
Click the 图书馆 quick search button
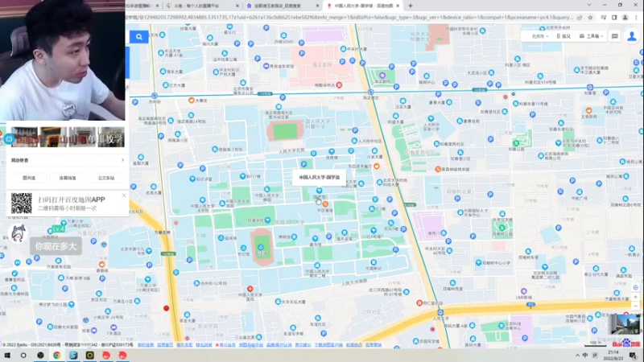(29, 178)
